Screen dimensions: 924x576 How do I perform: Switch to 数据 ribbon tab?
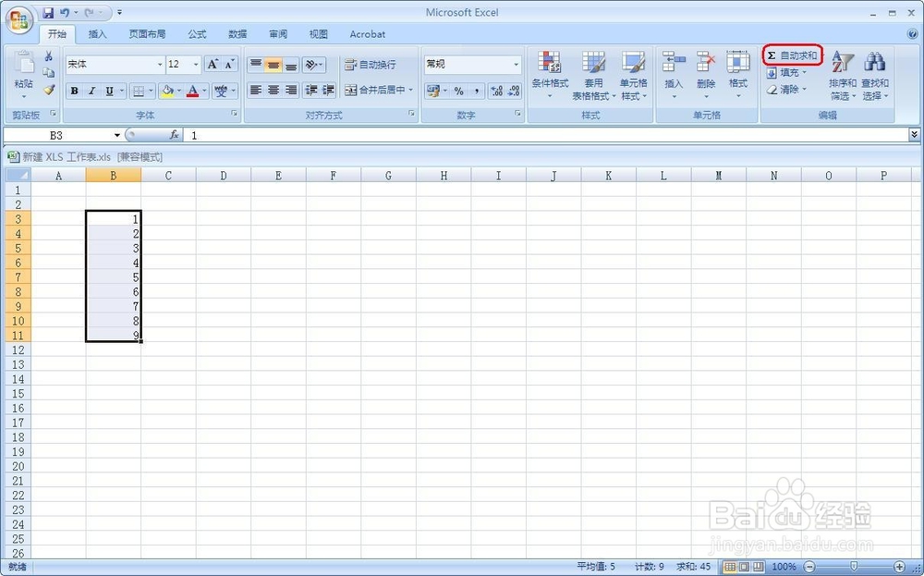237,34
